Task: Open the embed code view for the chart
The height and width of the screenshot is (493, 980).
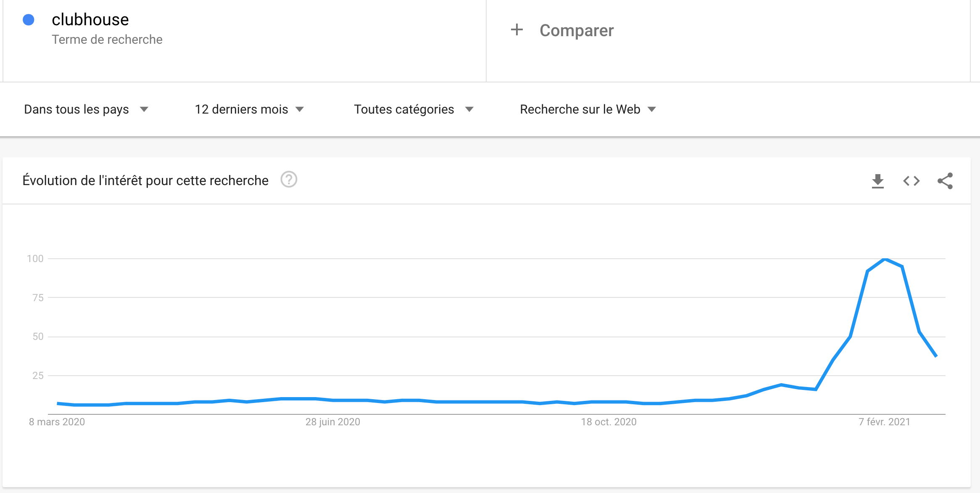Action: pos(912,180)
